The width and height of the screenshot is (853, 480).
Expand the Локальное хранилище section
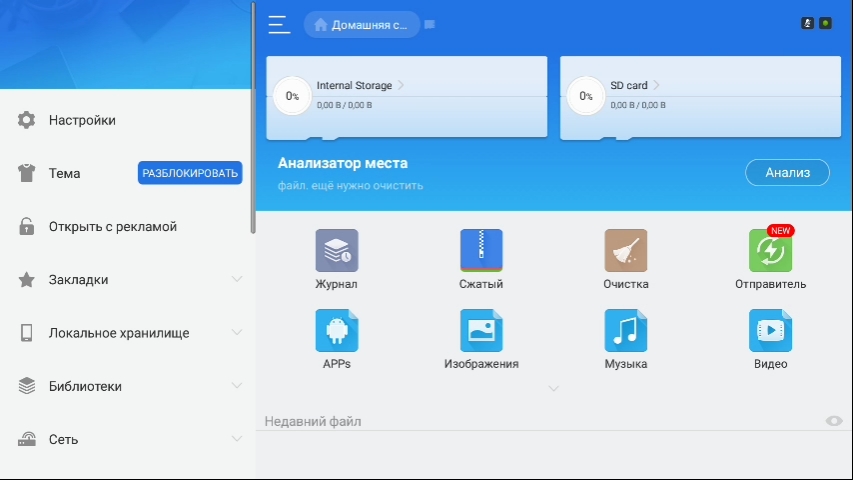[237, 332]
